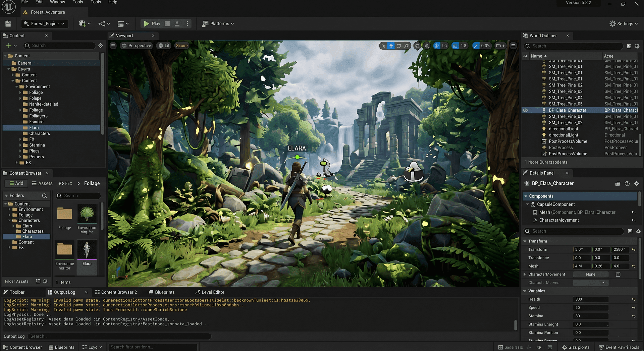The width and height of the screenshot is (644, 351).
Task: Select the translate gizmo tool in viewport
Action: (x=391, y=46)
